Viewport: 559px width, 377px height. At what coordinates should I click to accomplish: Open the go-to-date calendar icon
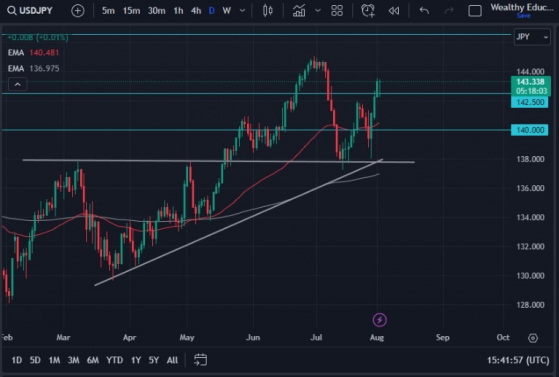coord(200,360)
